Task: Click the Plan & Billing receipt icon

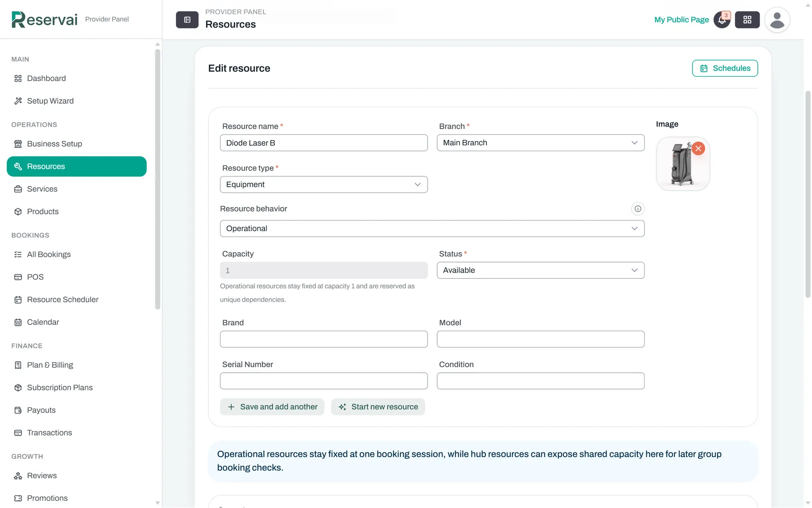Action: coord(18,365)
